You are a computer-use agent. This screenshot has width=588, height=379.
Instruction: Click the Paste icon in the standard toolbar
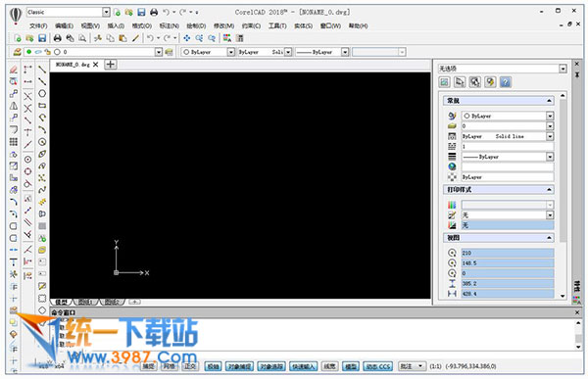(x=122, y=38)
